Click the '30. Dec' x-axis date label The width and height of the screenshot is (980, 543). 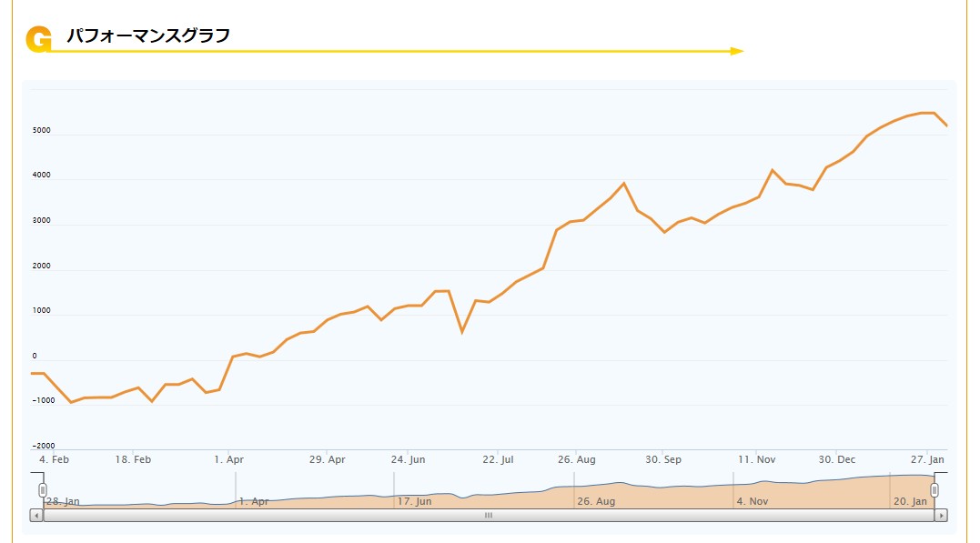pyautogui.click(x=837, y=460)
